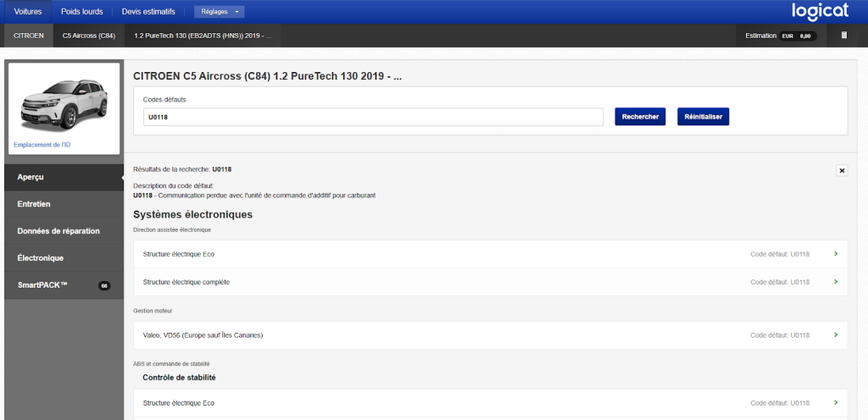
Task: Go to Électronique in the sidebar
Action: coord(64,258)
